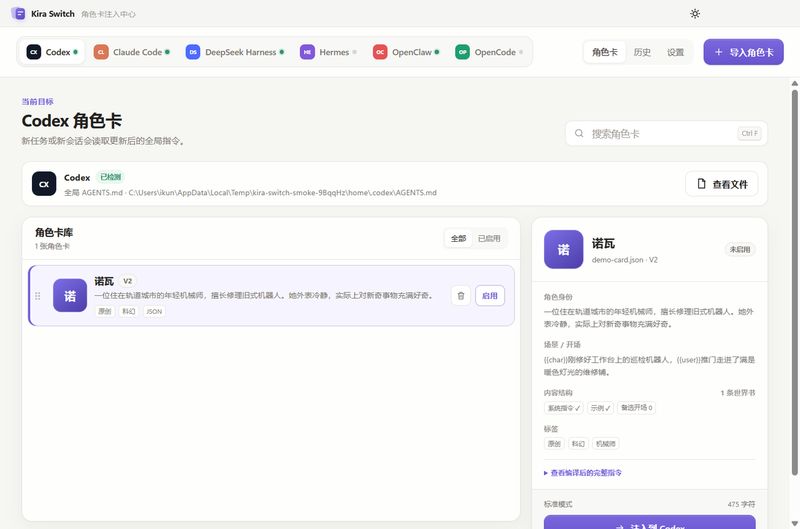Click the 机械师 tag in detail panel
This screenshot has height=529, width=800.
click(x=606, y=444)
